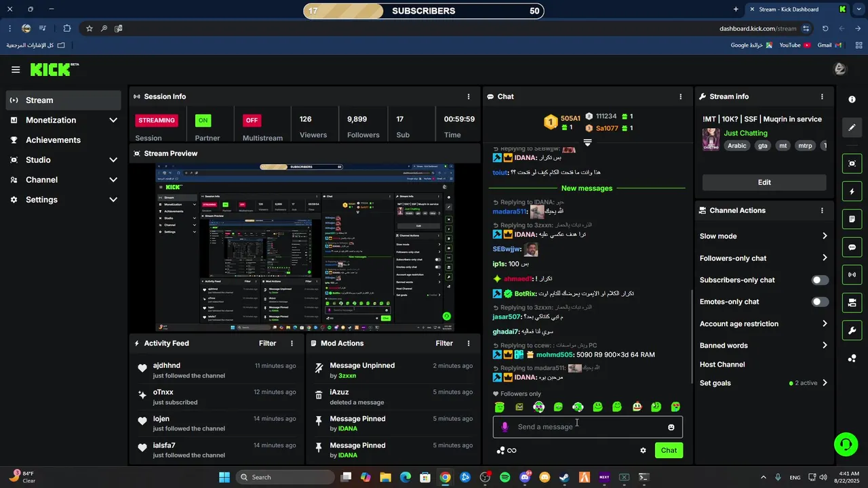
Task: Open Activity Feed Filter
Action: [x=268, y=343]
